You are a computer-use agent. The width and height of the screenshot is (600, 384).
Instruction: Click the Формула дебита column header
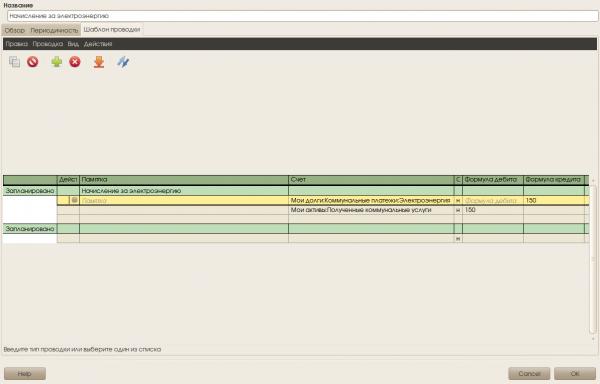pyautogui.click(x=492, y=179)
